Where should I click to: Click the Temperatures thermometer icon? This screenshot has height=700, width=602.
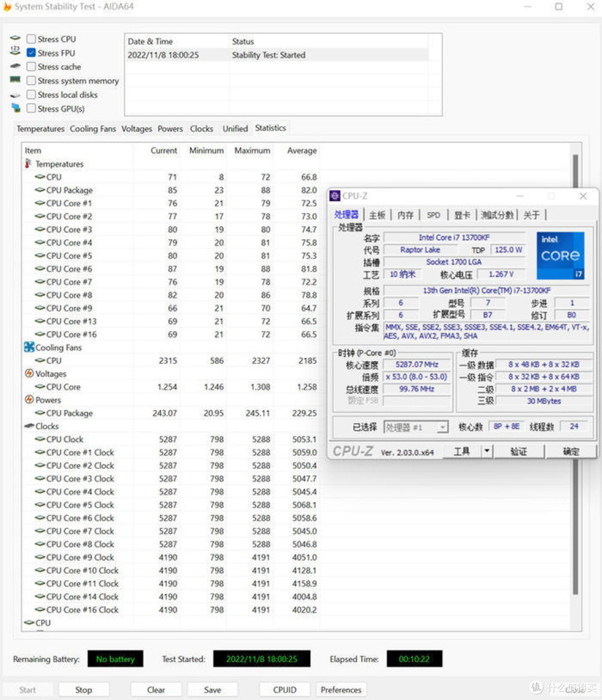point(28,164)
